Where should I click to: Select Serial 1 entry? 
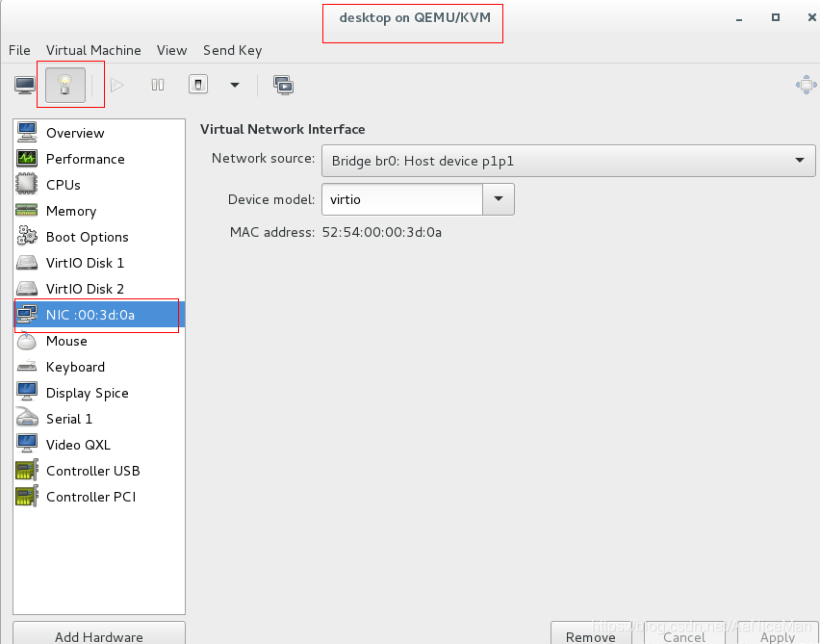tap(99, 419)
